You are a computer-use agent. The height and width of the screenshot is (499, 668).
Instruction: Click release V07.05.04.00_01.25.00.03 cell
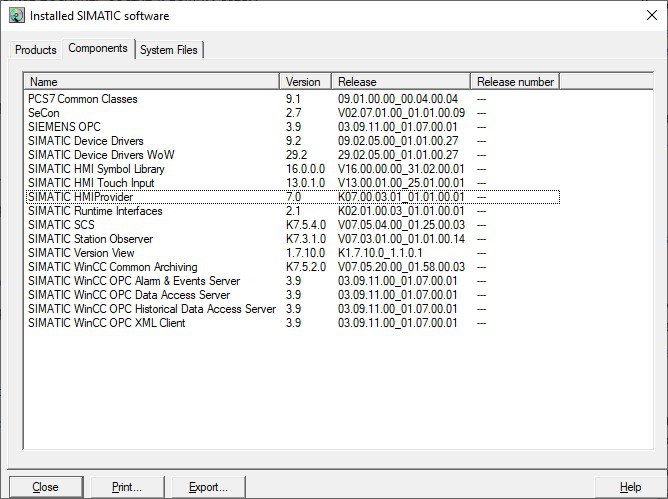tap(401, 225)
